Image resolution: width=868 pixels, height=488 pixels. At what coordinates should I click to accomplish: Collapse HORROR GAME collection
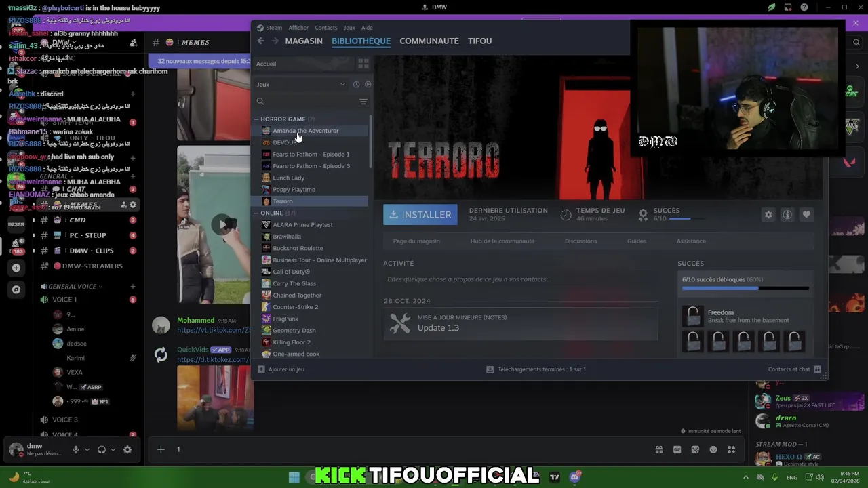256,119
